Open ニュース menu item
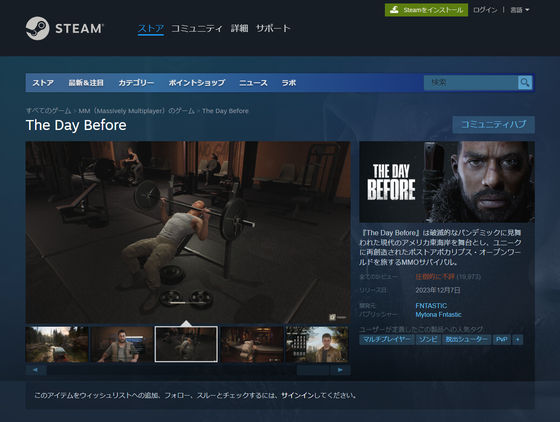Screen dimensions: 560x422 click(253, 83)
